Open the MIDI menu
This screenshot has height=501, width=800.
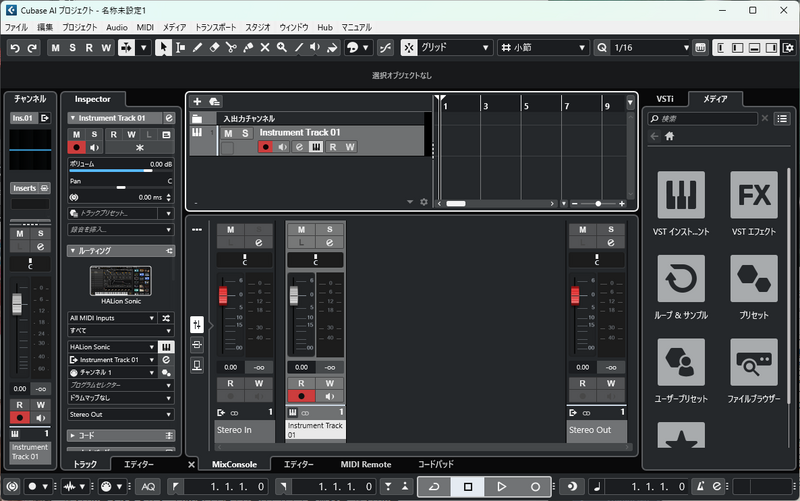[x=145, y=27]
